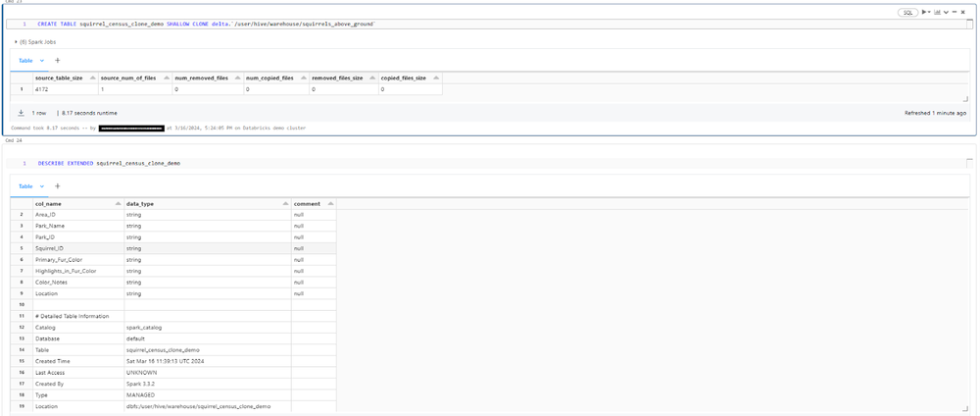
Task: Select the Table tab in first output
Action: coord(25,61)
